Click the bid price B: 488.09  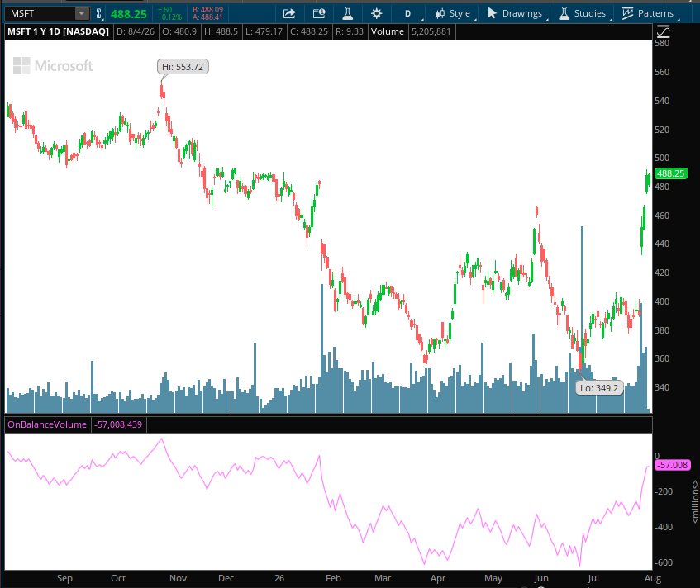click(x=207, y=9)
